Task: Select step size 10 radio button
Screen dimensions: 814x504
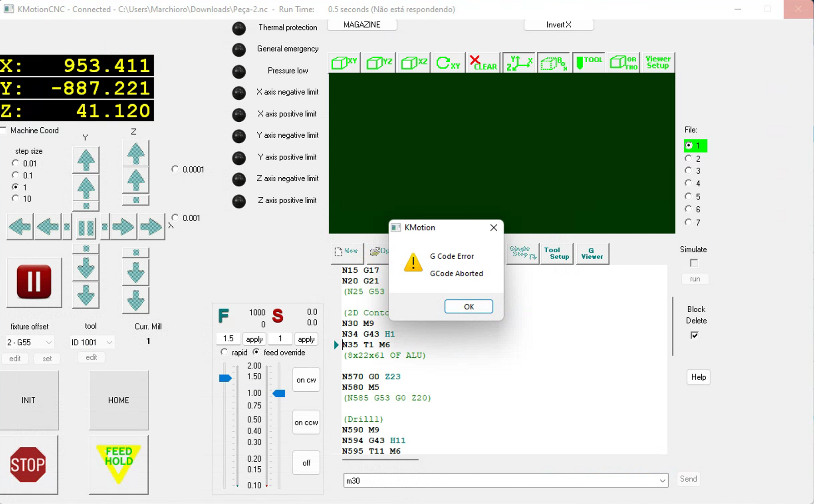Action: point(16,199)
